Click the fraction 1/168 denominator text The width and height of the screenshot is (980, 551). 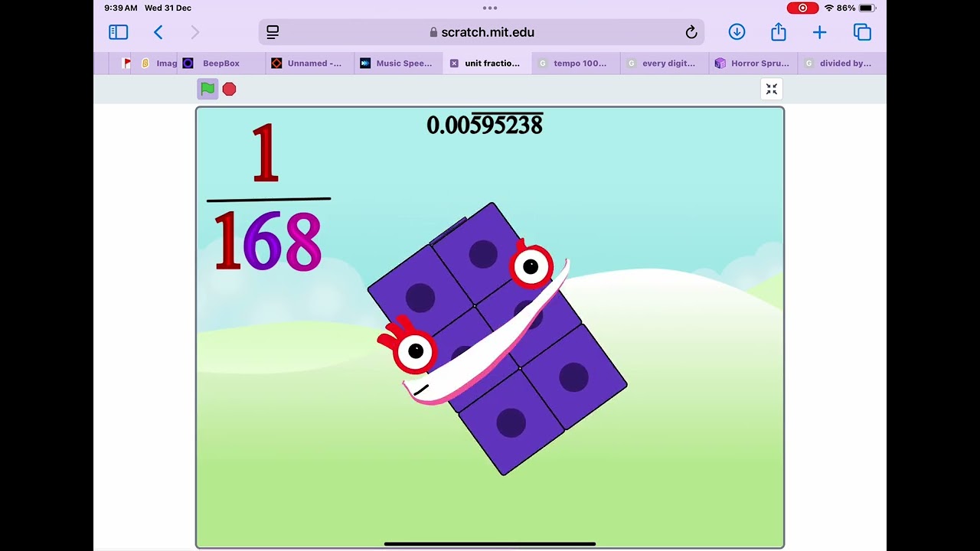pos(267,242)
